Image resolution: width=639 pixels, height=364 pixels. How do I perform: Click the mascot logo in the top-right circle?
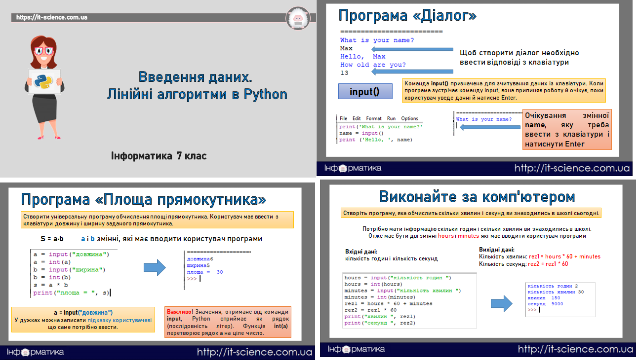coord(298,18)
